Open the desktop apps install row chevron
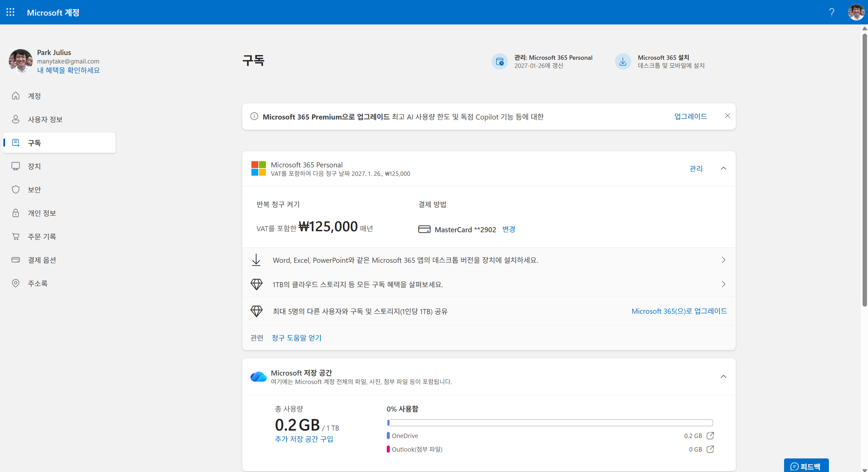The height and width of the screenshot is (472, 868). [x=724, y=260]
